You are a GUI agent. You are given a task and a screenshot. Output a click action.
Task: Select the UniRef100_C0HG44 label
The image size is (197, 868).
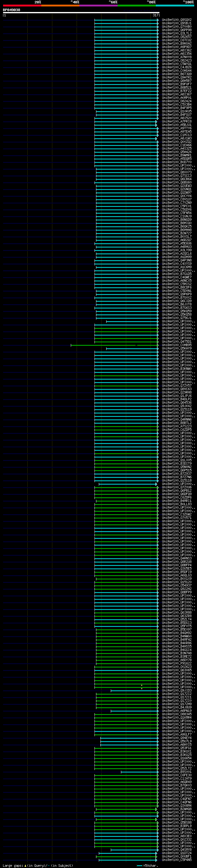[x=177, y=71]
